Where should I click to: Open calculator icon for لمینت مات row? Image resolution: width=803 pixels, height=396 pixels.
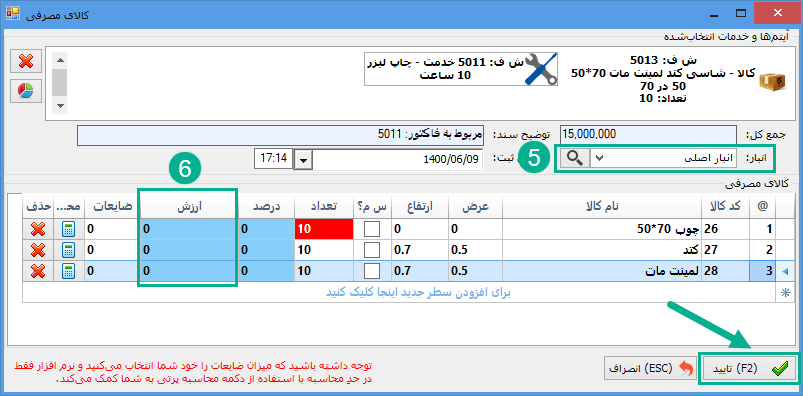coord(68,271)
